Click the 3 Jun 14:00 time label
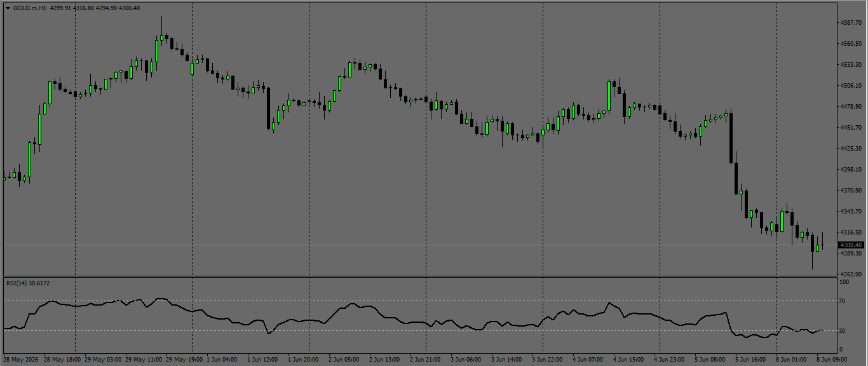This screenshot has width=868, height=366. (506, 360)
